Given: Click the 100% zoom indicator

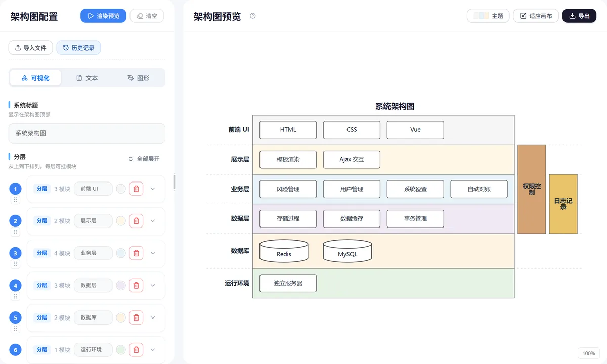Looking at the screenshot, I should pos(589,353).
